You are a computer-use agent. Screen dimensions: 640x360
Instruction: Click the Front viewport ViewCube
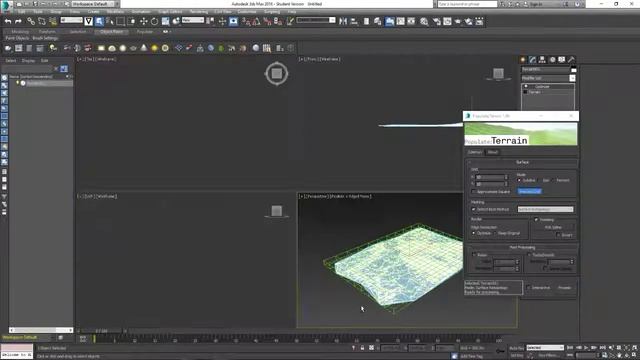tap(498, 74)
